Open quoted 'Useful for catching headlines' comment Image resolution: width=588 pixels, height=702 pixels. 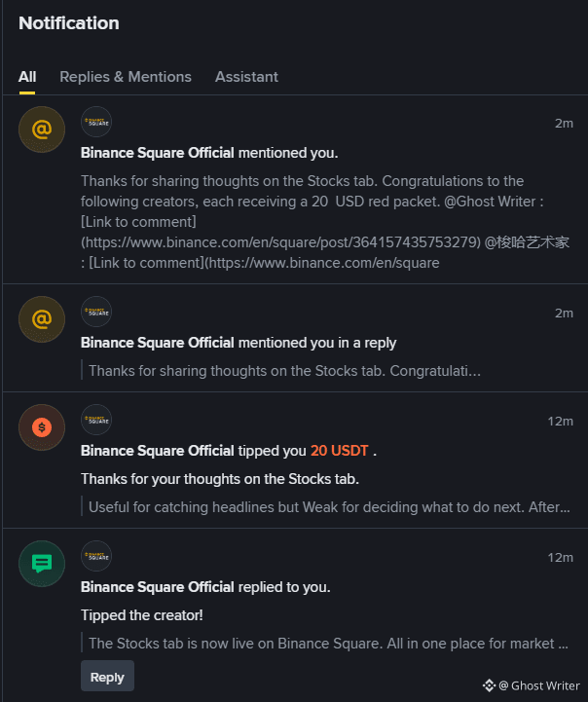[x=329, y=507]
